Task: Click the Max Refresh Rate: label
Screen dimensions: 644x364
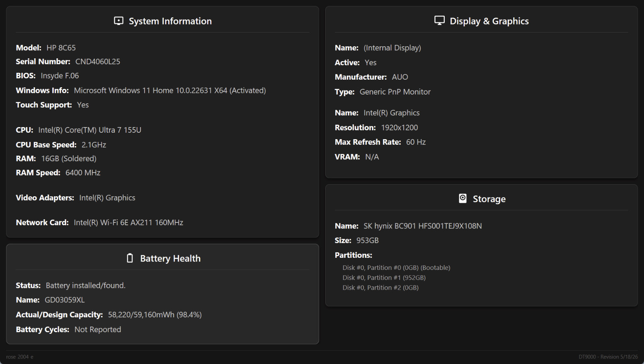Action: (x=368, y=142)
